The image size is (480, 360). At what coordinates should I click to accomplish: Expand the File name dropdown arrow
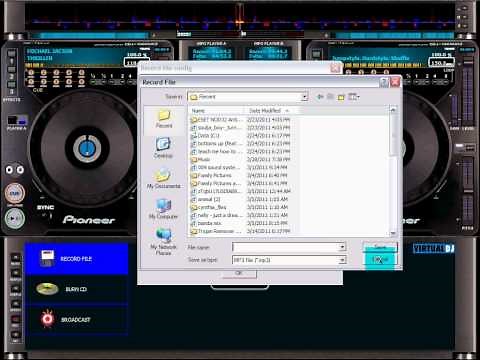[x=342, y=247]
